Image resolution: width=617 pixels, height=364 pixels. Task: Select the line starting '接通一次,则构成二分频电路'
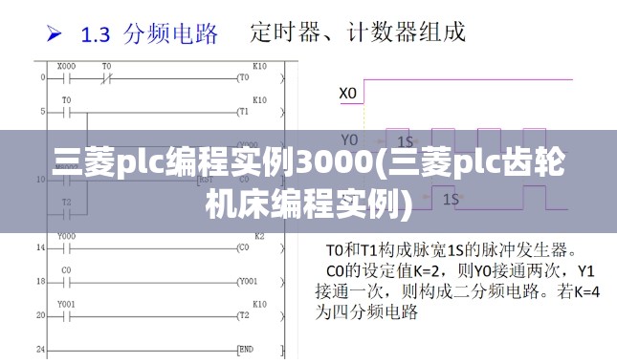pyautogui.click(x=457, y=291)
